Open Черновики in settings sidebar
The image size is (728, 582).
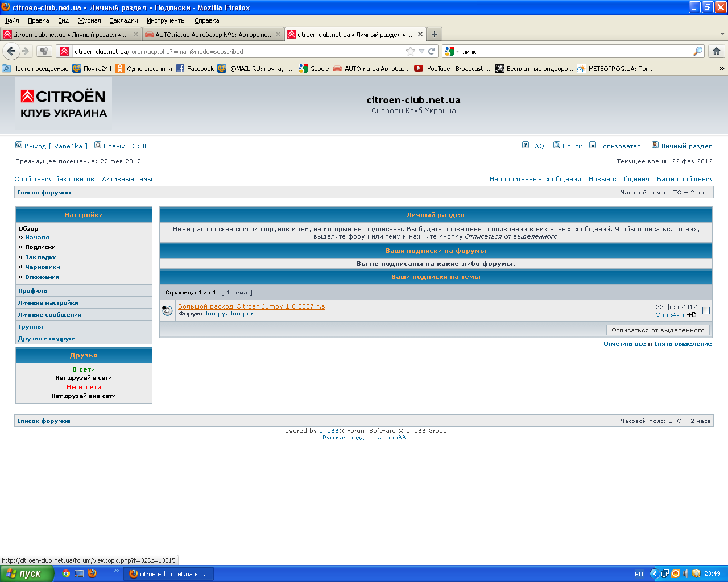pos(43,267)
